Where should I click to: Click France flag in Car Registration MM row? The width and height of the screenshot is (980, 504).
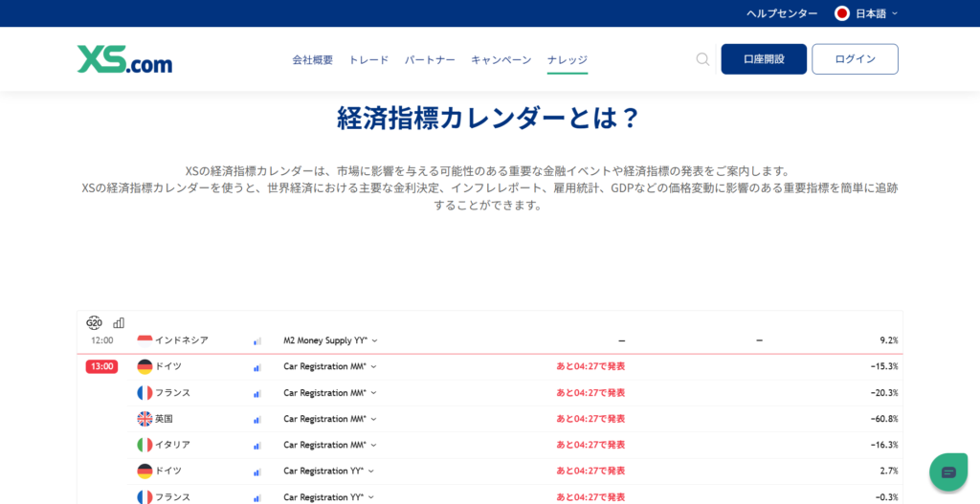(145, 393)
